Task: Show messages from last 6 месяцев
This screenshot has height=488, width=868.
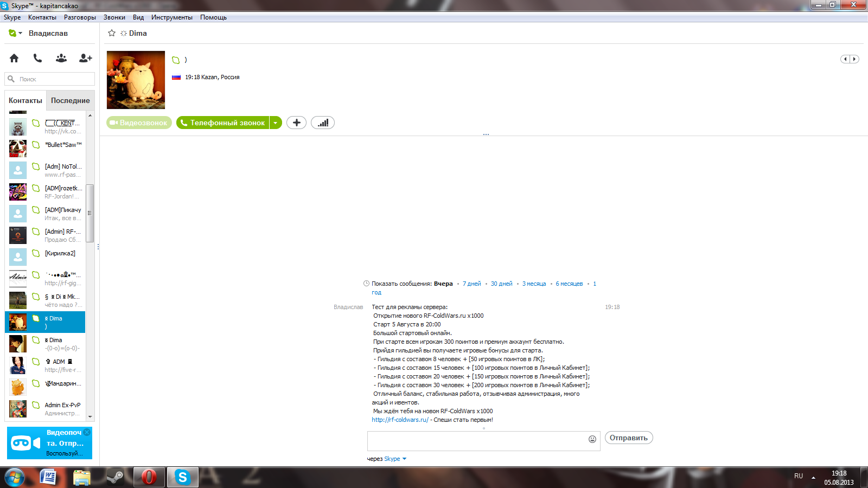Action: [569, 284]
